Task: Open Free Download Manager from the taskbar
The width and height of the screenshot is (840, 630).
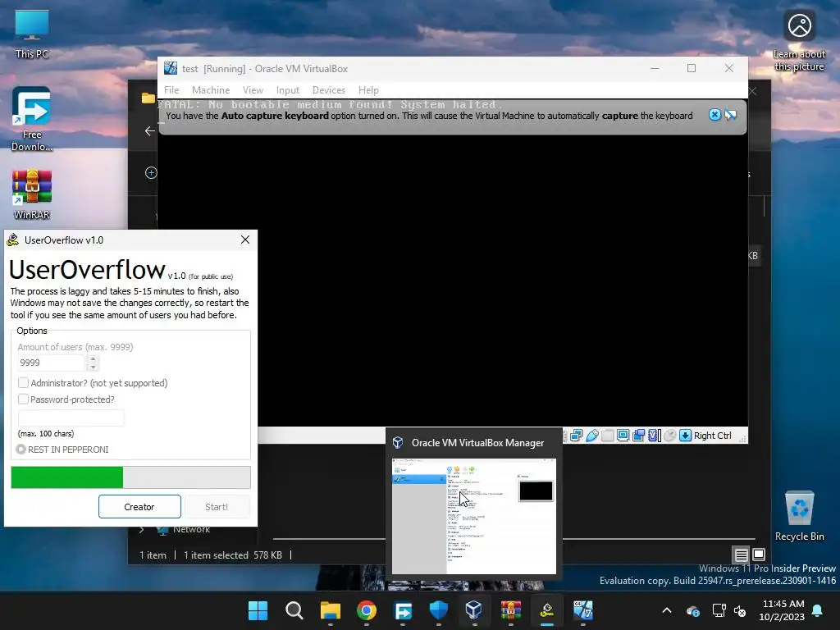Action: click(x=403, y=610)
